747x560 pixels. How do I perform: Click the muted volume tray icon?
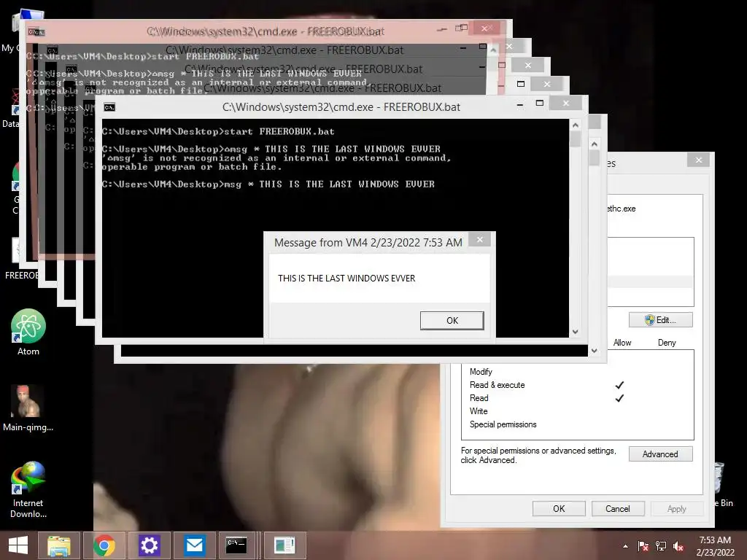tap(678, 546)
